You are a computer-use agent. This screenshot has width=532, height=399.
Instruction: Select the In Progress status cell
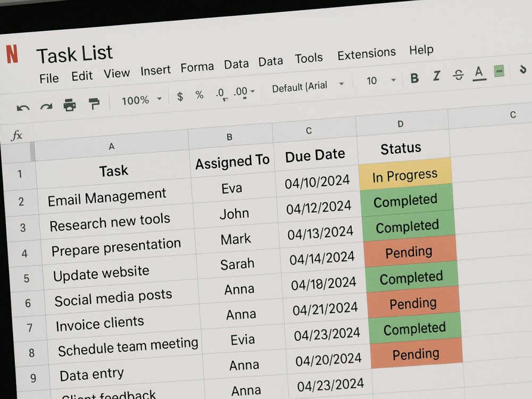point(405,175)
